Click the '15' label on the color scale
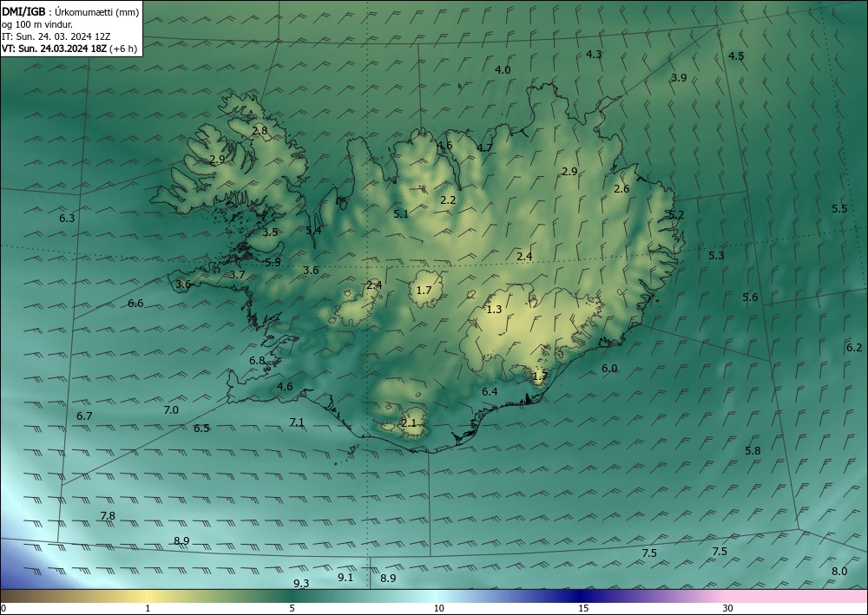868x615 pixels. 583,608
